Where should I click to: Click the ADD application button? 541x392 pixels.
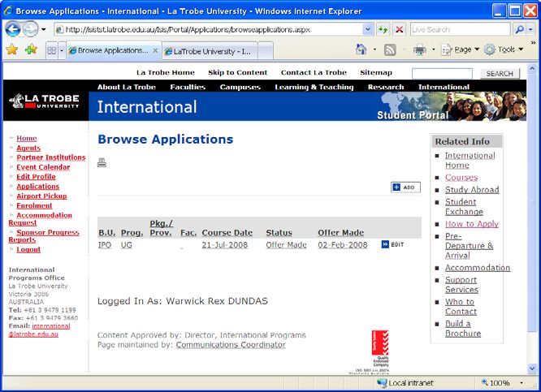[406, 187]
